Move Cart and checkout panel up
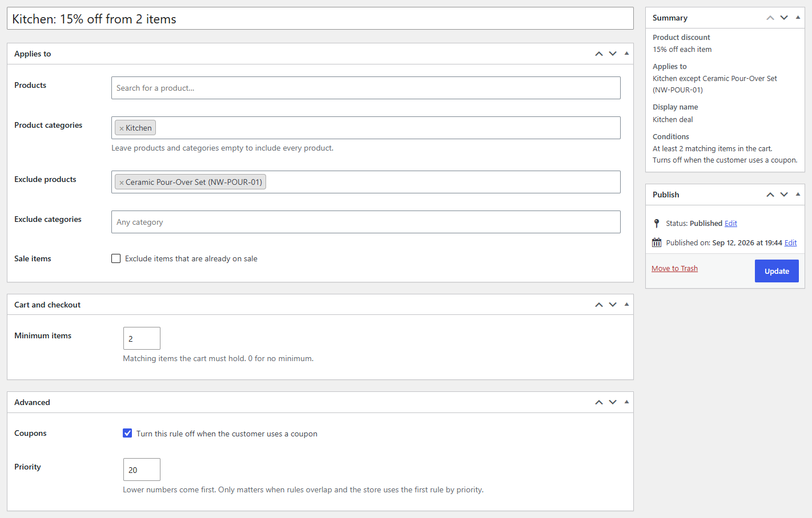 point(599,305)
